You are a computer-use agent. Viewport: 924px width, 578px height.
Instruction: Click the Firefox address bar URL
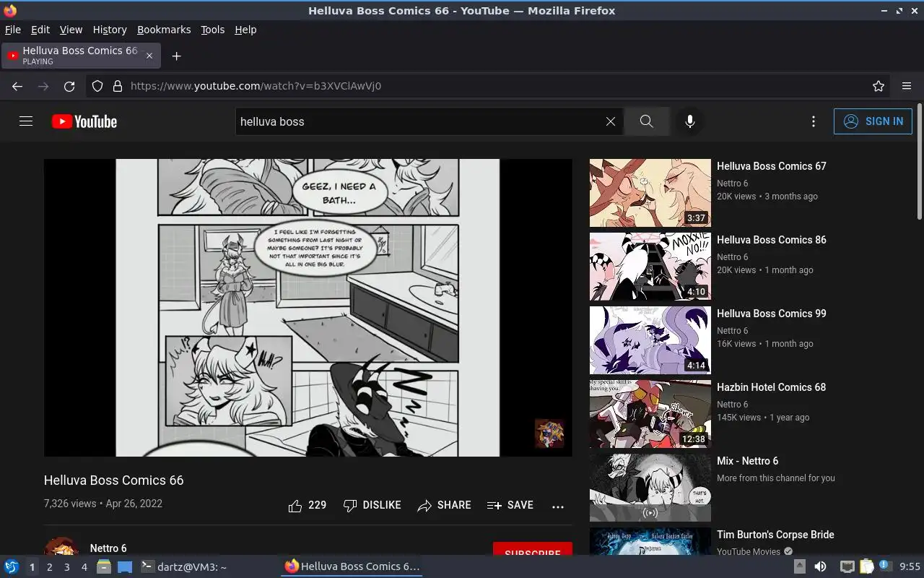click(256, 86)
